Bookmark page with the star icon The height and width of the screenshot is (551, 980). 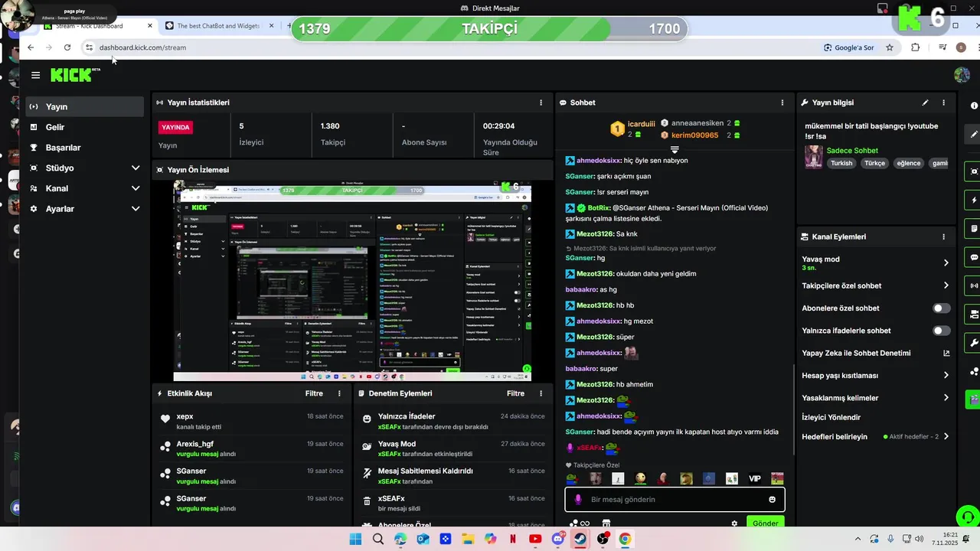(890, 47)
